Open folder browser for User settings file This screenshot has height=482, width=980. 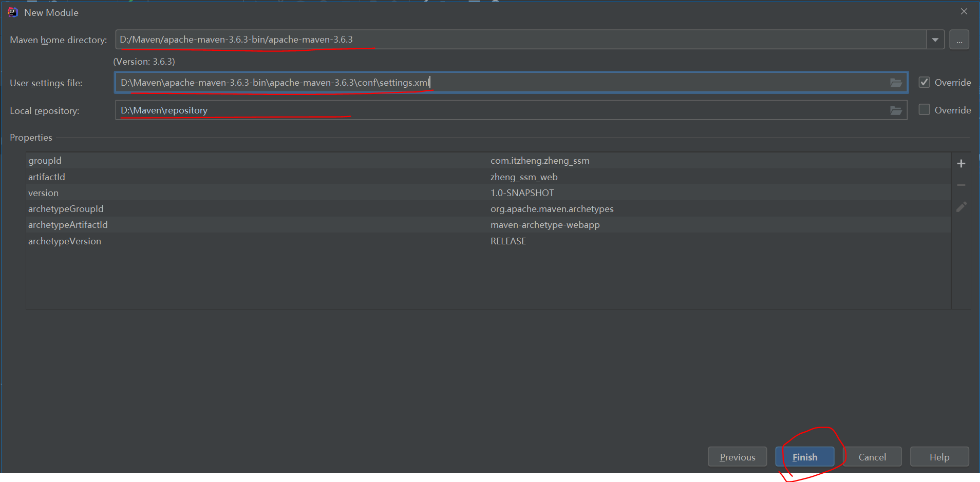(x=896, y=83)
